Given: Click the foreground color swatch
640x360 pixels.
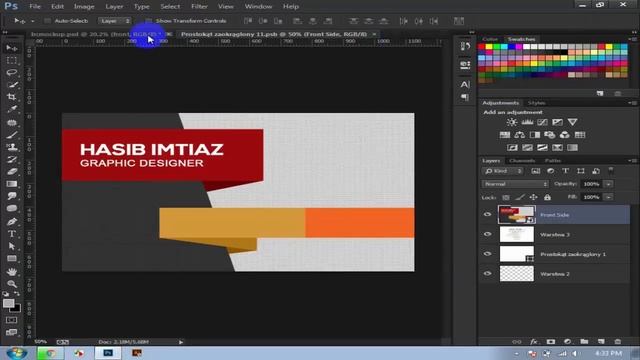Looking at the screenshot, I should click(x=8, y=303).
